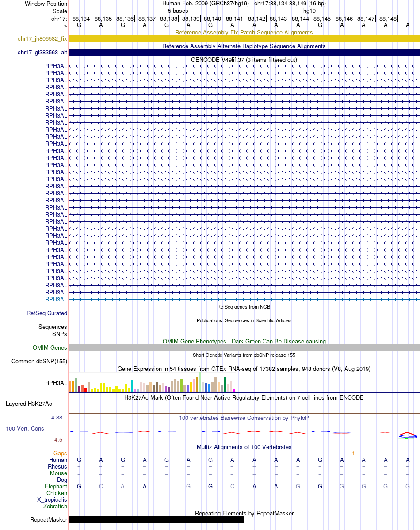Click the 88,141 ruler position
This screenshot has width=420, height=530.
pos(234,19)
